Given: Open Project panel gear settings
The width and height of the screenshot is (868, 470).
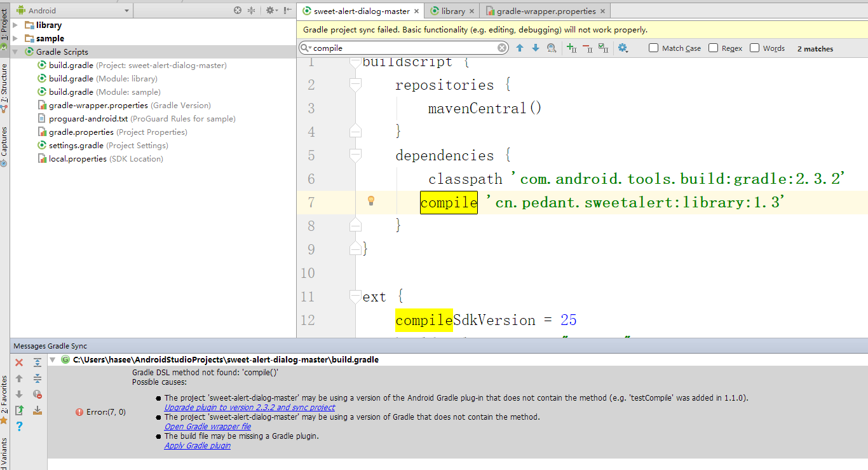Looking at the screenshot, I should pyautogui.click(x=272, y=10).
